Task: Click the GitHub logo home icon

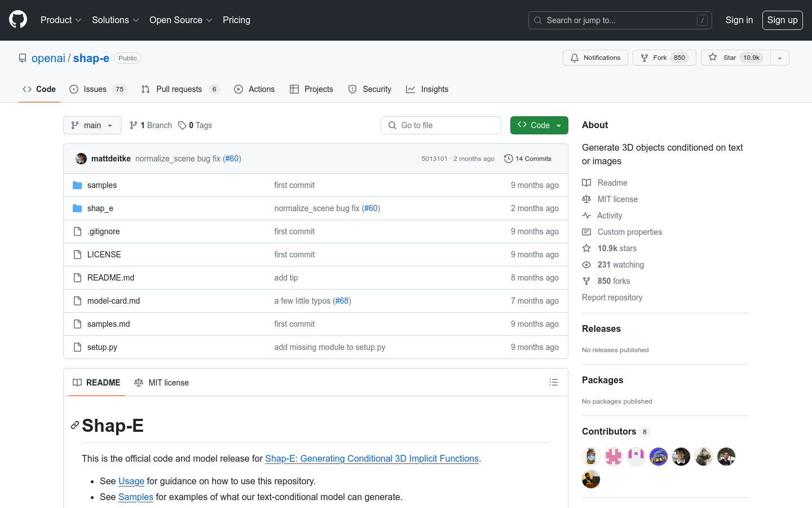Action: pos(18,20)
